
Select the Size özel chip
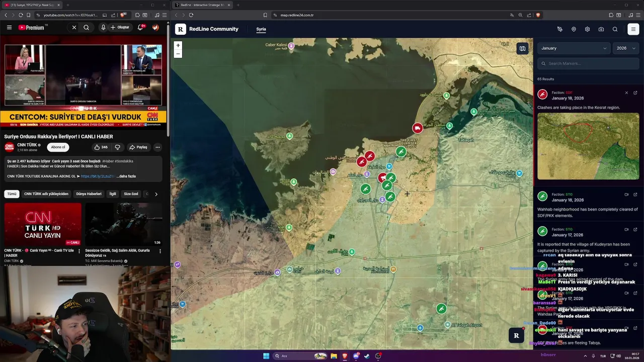point(131,194)
